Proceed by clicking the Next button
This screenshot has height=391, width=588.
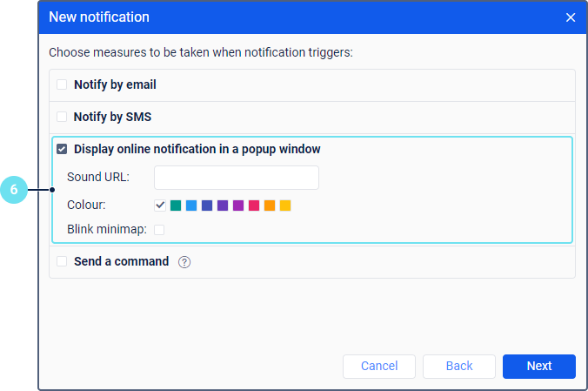[x=539, y=366]
